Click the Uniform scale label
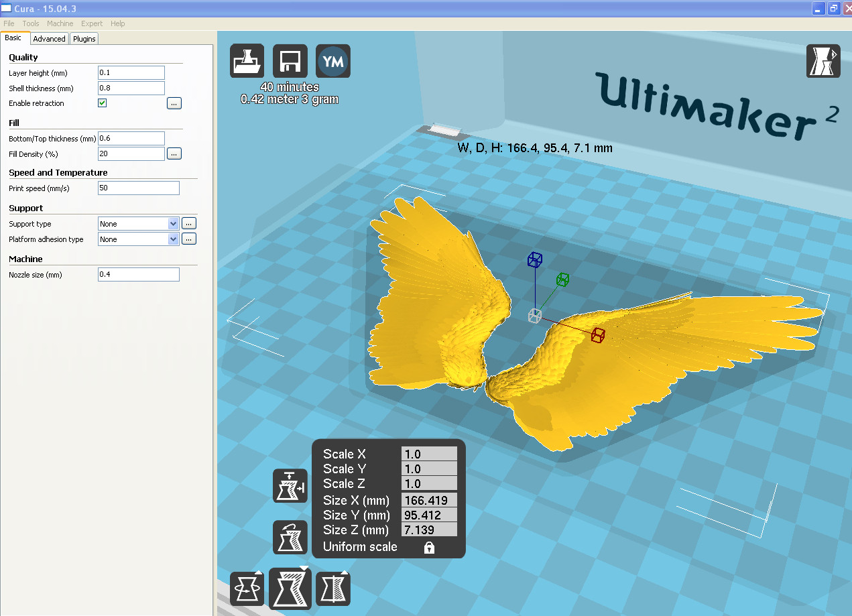Image resolution: width=852 pixels, height=616 pixels. point(360,547)
